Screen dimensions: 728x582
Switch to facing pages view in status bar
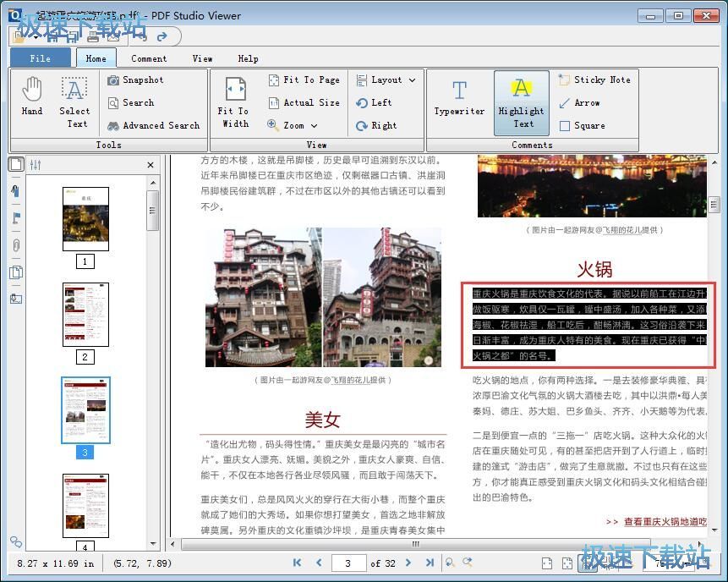pyautogui.click(x=567, y=563)
